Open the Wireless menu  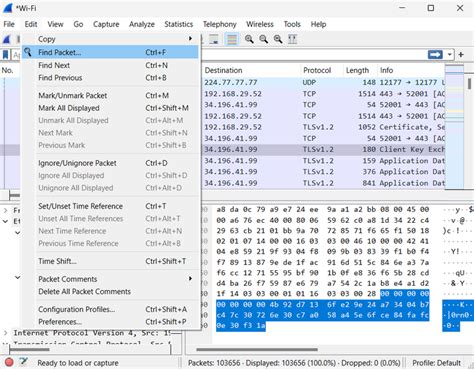click(x=260, y=24)
